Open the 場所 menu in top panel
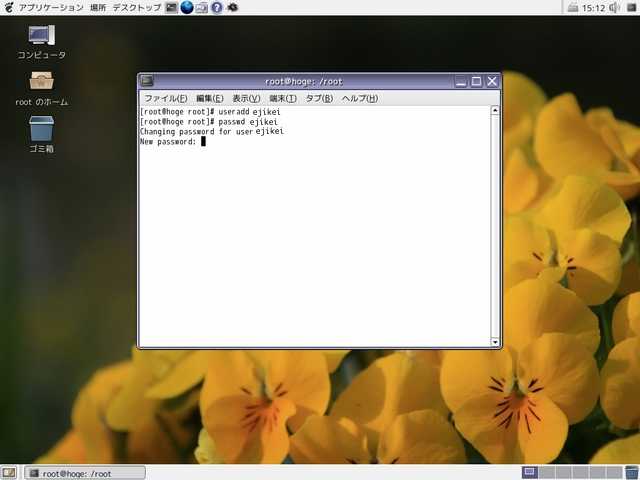Image resolution: width=640 pixels, height=480 pixels. pos(98,7)
